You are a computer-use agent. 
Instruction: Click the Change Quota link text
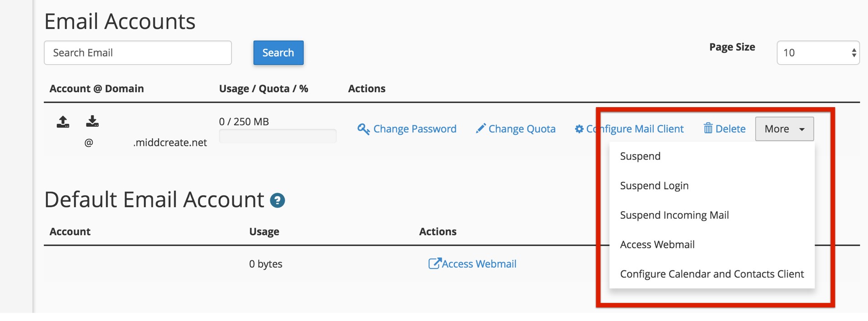(522, 129)
